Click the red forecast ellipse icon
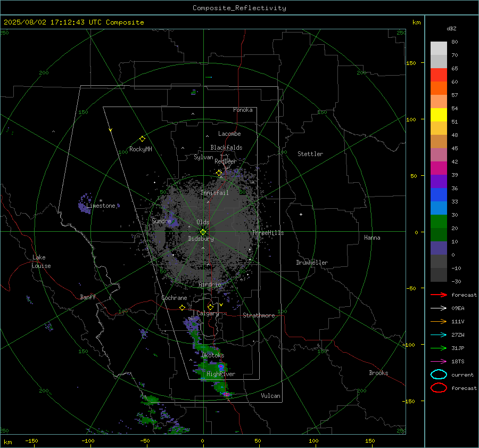Screen dimensions: 479x448 pos(439,388)
